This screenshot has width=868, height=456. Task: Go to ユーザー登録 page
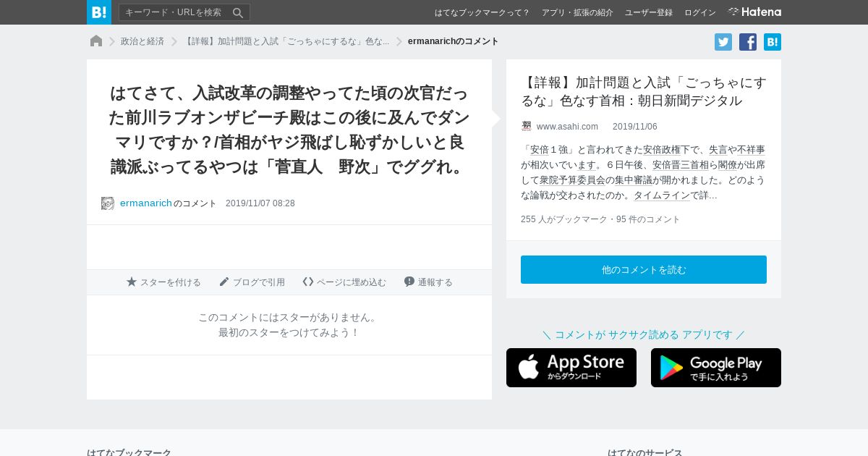point(649,12)
